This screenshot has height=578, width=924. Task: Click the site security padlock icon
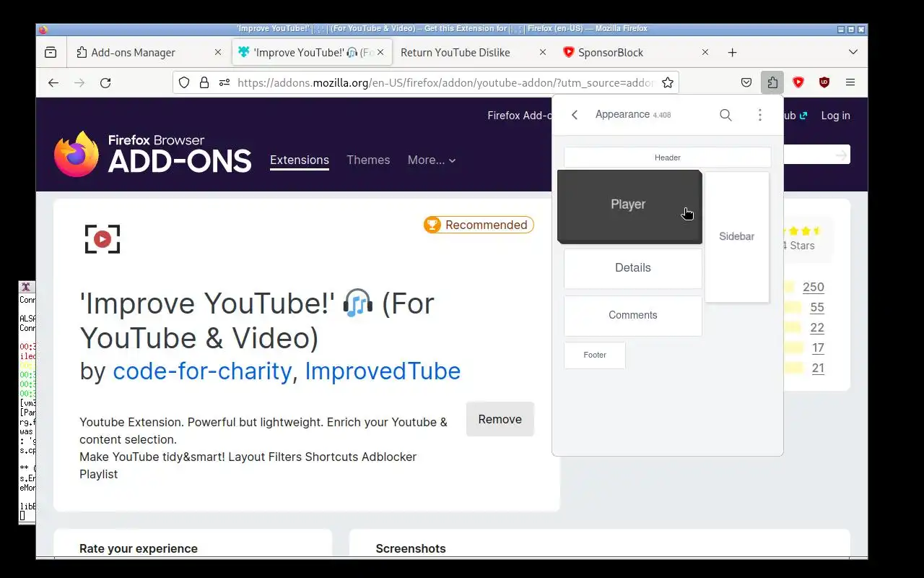tap(204, 82)
